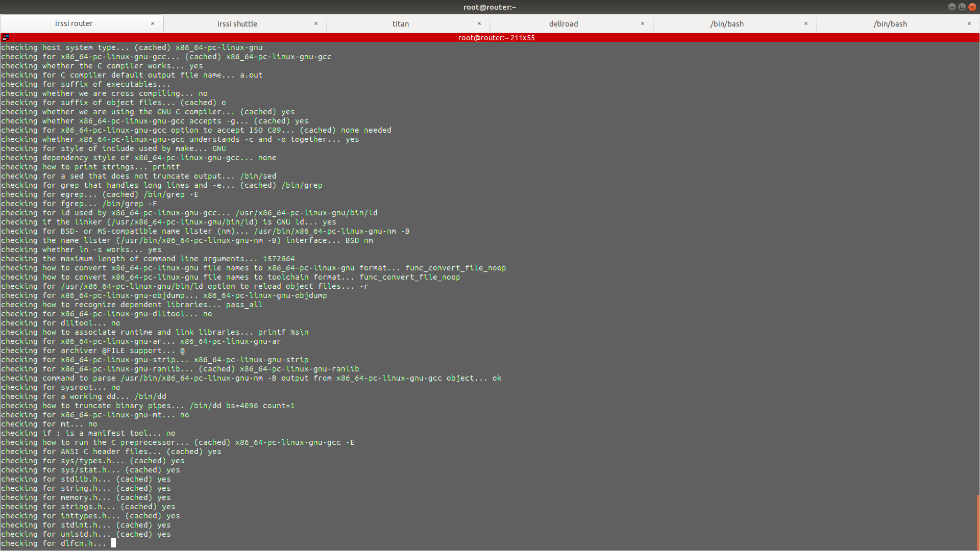Screen dimensions: 980x551
Task: Click the line 'checking whether we are cross compiling... no'
Action: pyautogui.click(x=104, y=93)
